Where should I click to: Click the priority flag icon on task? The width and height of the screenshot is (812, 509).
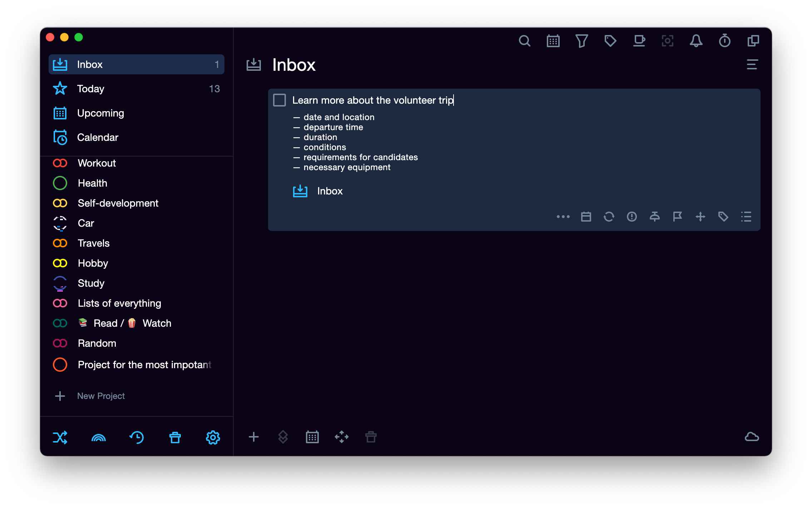677,216
